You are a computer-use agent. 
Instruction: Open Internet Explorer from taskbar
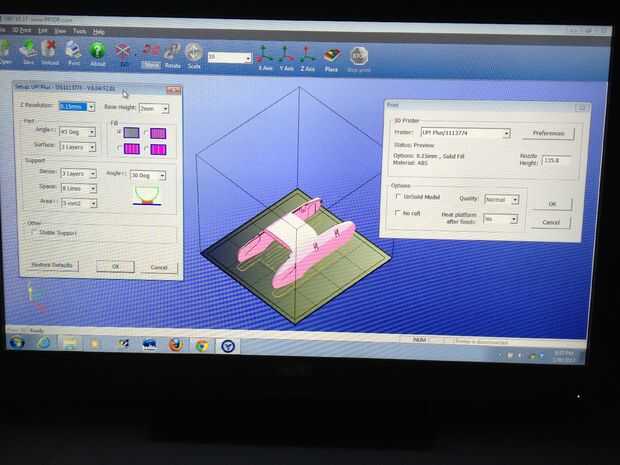(x=43, y=342)
